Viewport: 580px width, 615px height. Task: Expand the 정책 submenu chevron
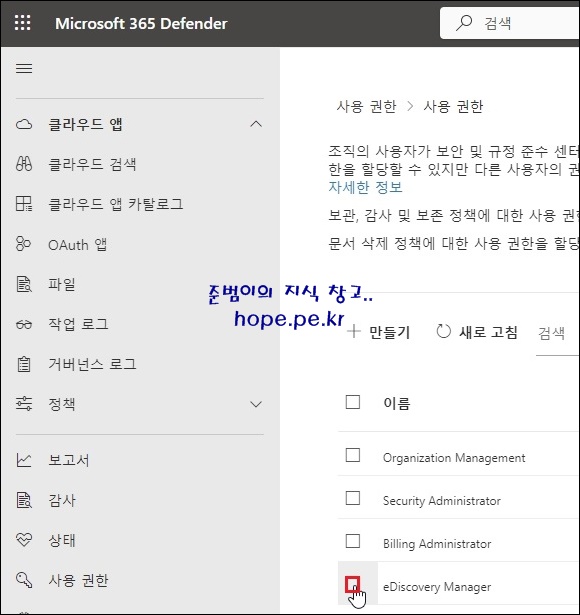coord(256,404)
